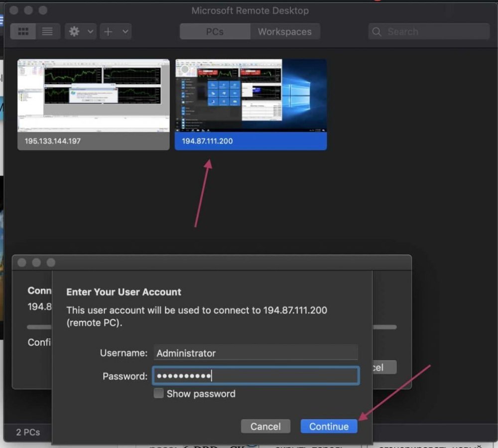This screenshot has height=448, width=498.
Task: Open the 195.133.144.197 PC thumbnail
Action: 94,96
